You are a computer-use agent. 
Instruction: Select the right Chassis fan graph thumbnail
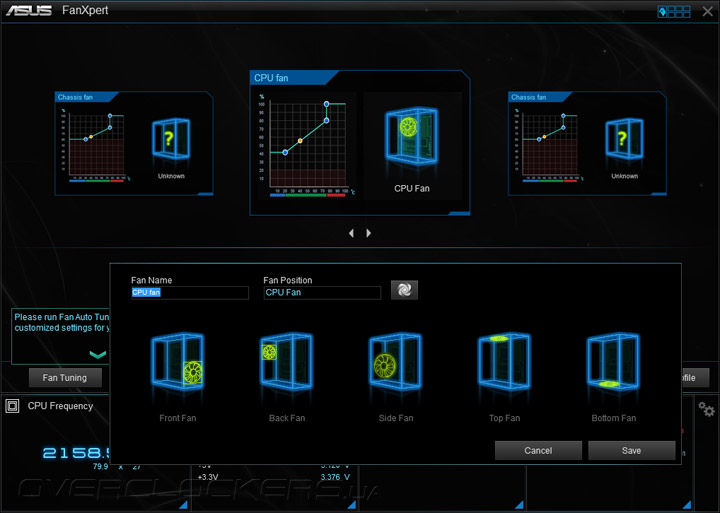point(550,145)
